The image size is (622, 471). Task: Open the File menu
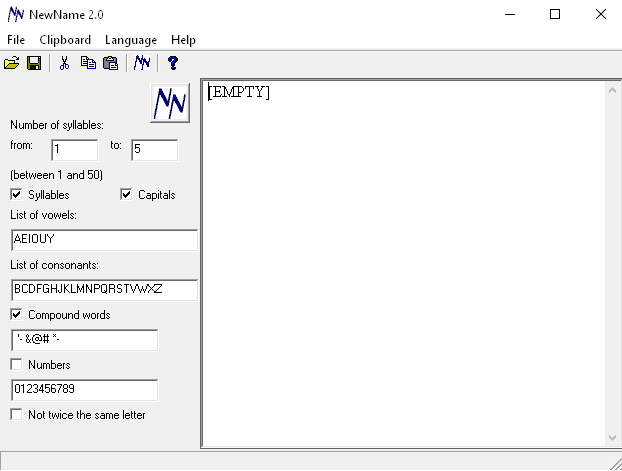(x=16, y=40)
